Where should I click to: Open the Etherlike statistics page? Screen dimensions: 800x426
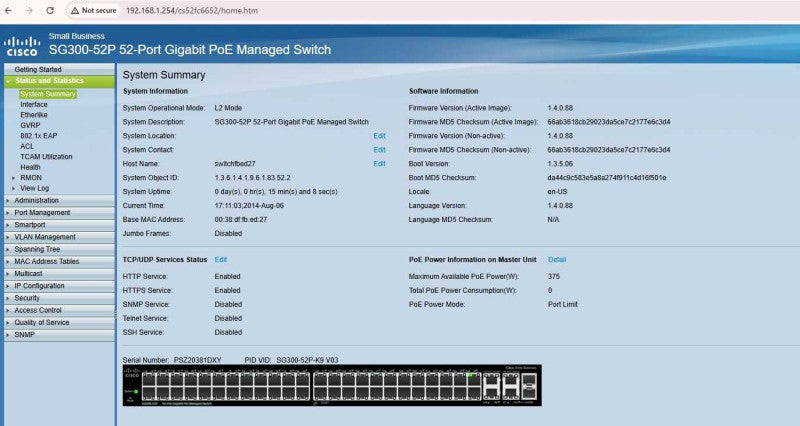pyautogui.click(x=34, y=115)
